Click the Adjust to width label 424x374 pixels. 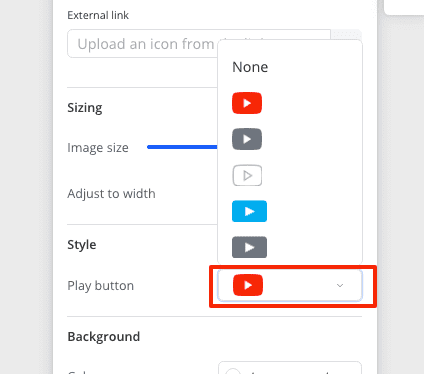[x=111, y=194]
